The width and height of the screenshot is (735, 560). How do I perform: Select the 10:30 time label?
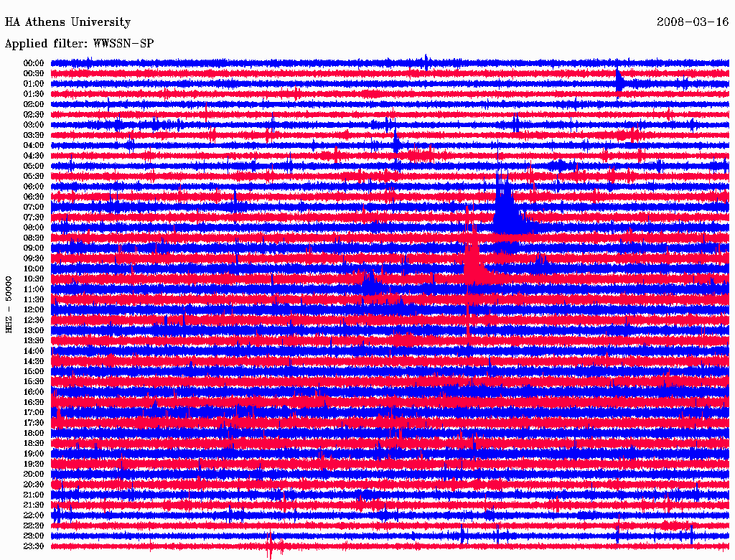(x=34, y=279)
